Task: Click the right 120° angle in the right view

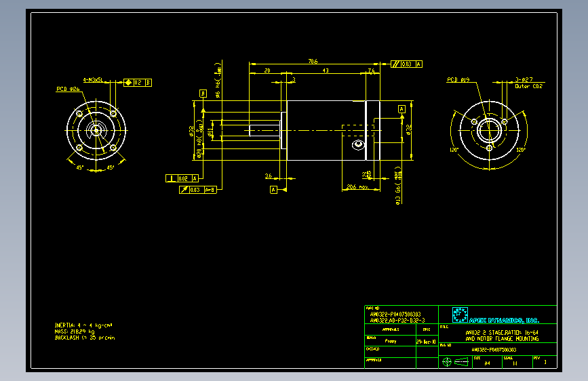Action: tap(520, 150)
